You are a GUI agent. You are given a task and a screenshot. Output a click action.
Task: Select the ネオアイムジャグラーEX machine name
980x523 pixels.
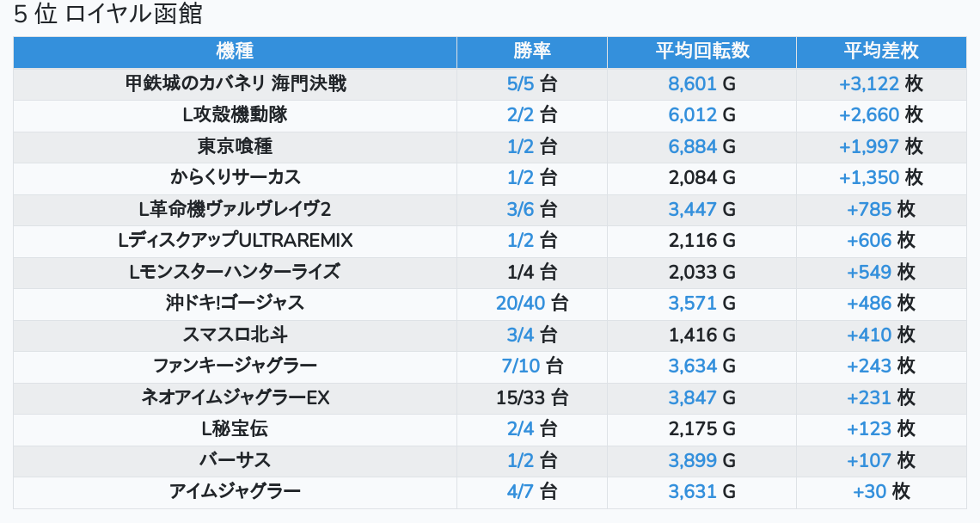[x=235, y=397]
